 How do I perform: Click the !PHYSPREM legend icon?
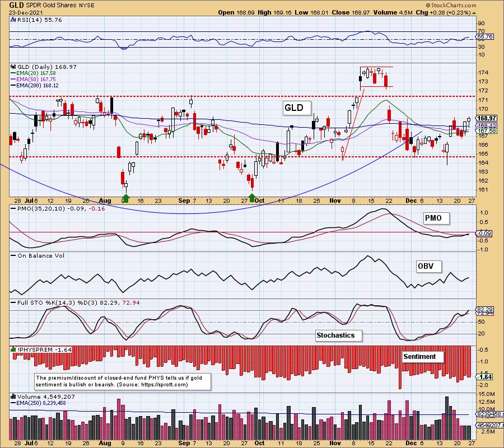pos(13,349)
